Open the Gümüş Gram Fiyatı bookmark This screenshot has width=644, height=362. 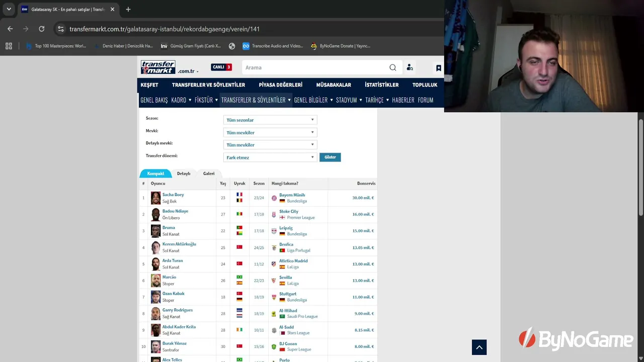tap(191, 46)
